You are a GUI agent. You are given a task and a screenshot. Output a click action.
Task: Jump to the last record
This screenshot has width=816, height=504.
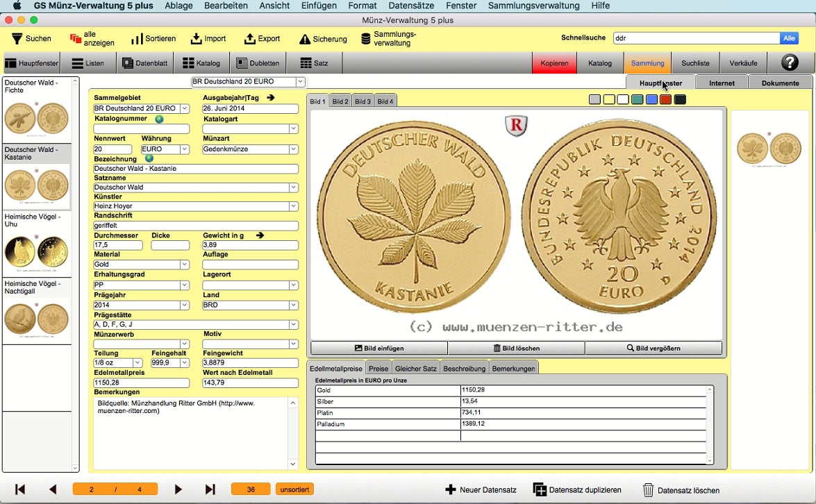tap(210, 489)
